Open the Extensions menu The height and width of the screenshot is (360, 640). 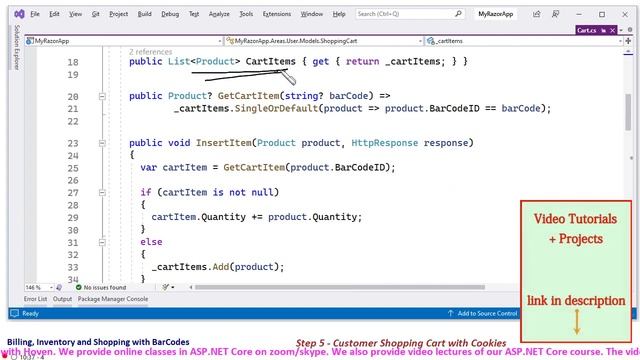(x=277, y=14)
